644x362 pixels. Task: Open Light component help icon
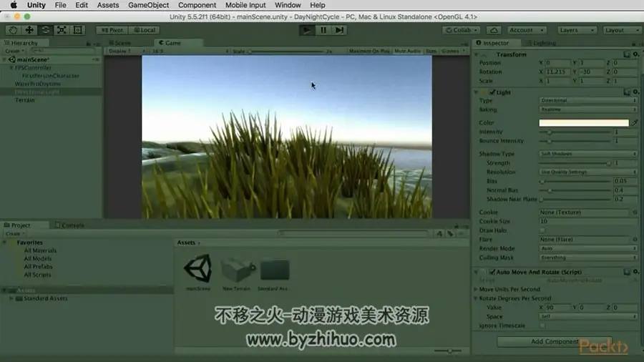(627, 92)
